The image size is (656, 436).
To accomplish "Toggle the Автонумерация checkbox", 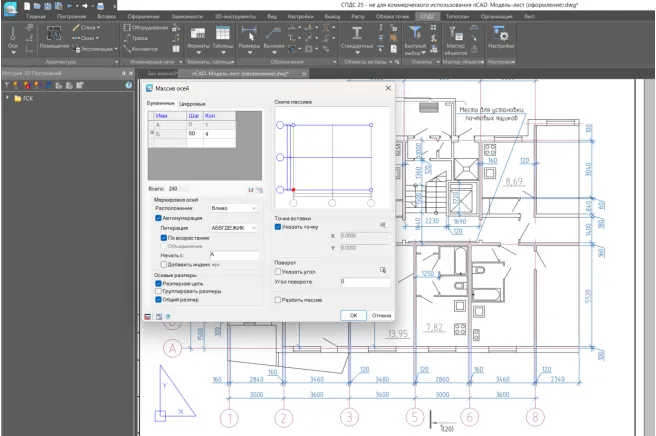I will 158,217.
